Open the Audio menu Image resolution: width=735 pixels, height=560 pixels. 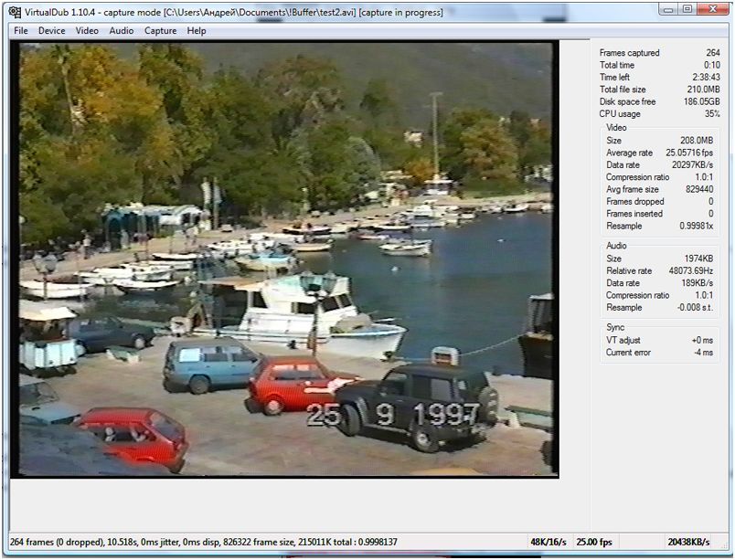[122, 31]
